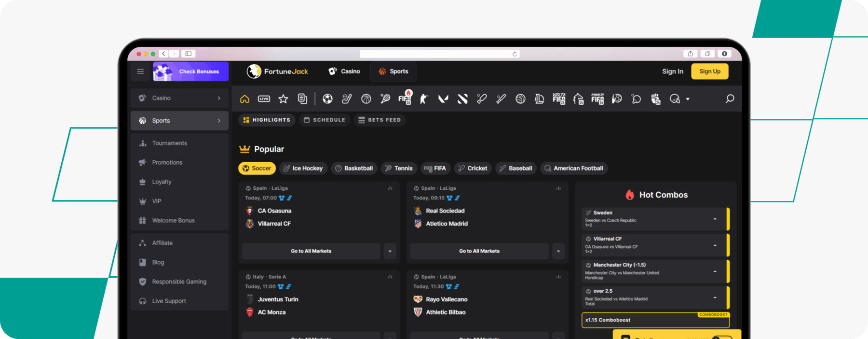Open Welcome Bonus in the sidebar
Viewport: 868px width, 339px height.
point(179,221)
